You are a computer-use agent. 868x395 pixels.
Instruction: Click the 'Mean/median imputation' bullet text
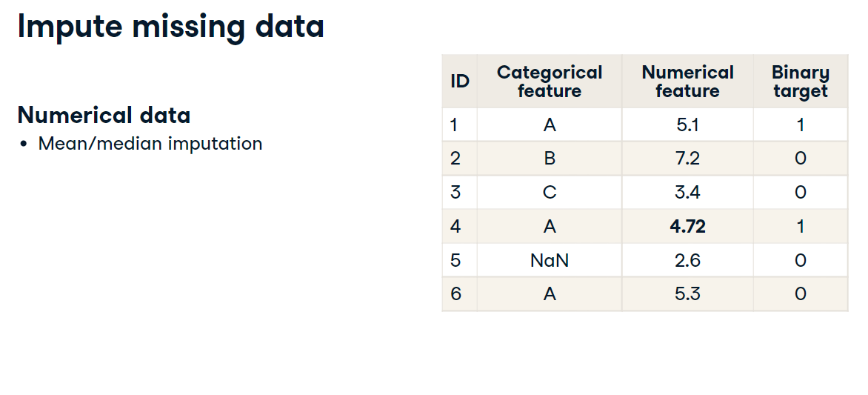pos(150,144)
